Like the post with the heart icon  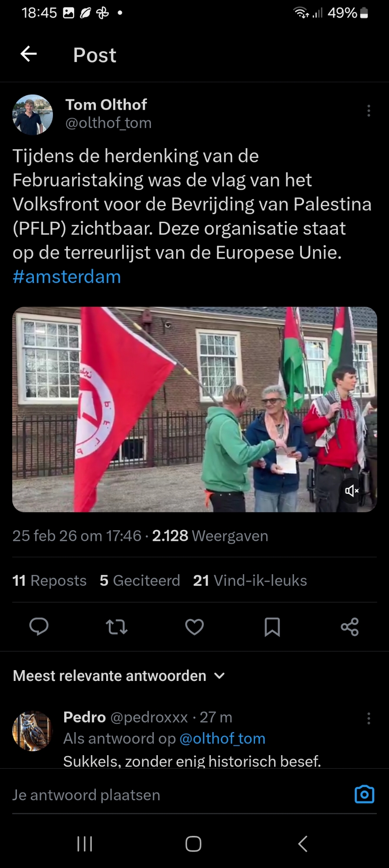(x=194, y=627)
